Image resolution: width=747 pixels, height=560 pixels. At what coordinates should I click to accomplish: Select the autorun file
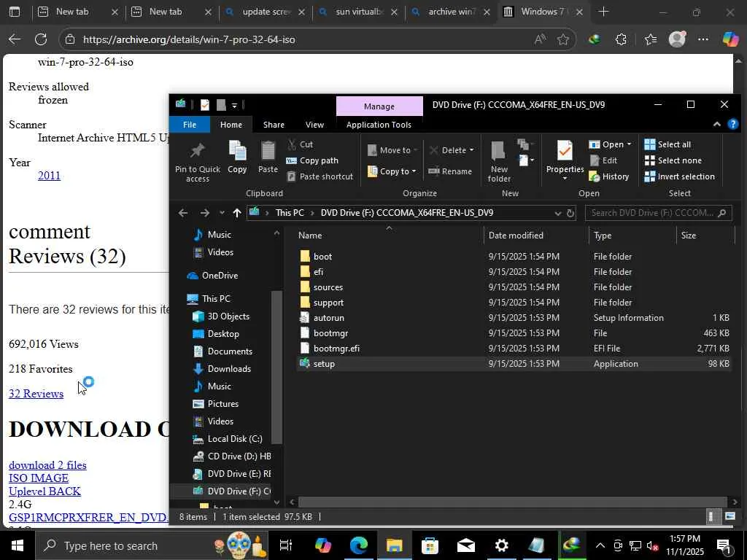tap(329, 318)
